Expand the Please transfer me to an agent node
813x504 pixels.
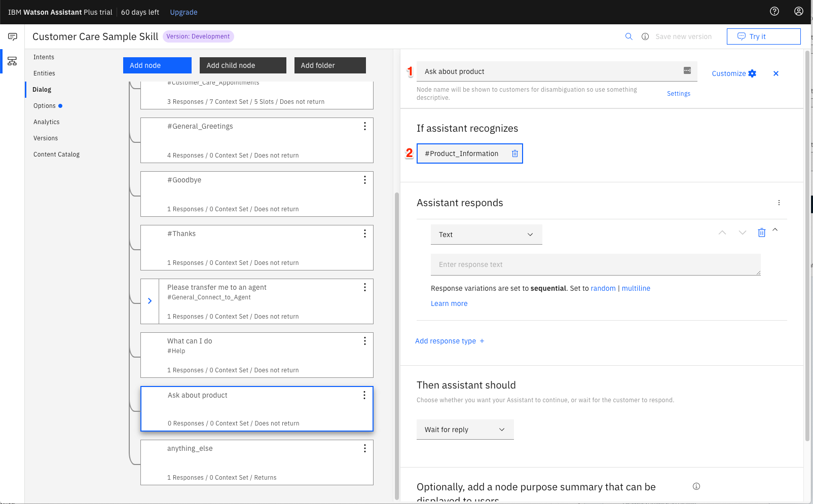[x=150, y=301]
